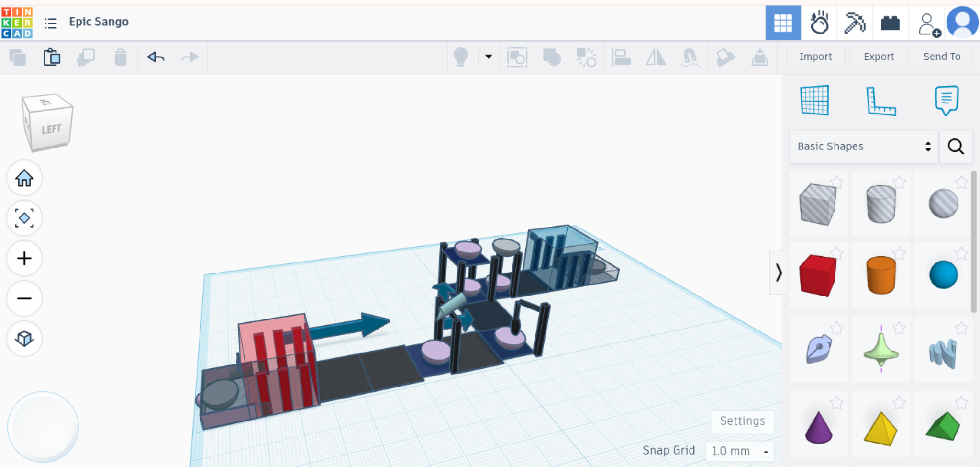The height and width of the screenshot is (467, 980).
Task: Click the Mirror tool icon
Action: click(x=656, y=57)
